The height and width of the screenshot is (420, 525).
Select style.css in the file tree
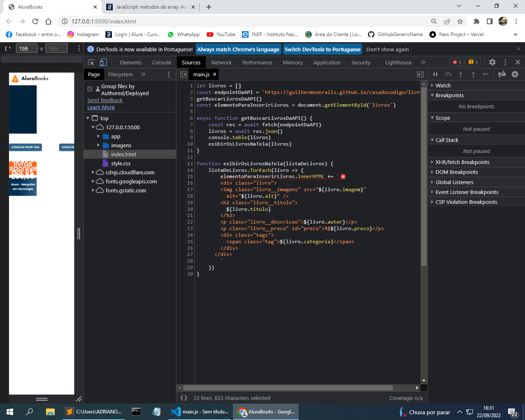click(x=121, y=163)
